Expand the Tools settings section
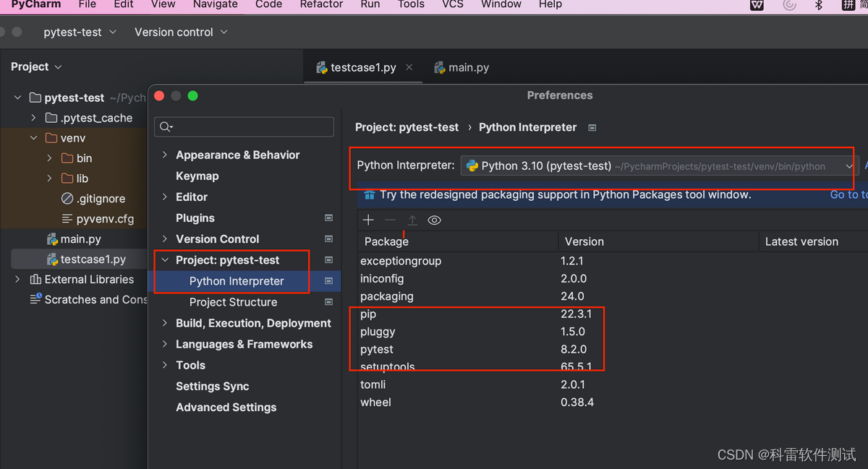 [x=165, y=365]
